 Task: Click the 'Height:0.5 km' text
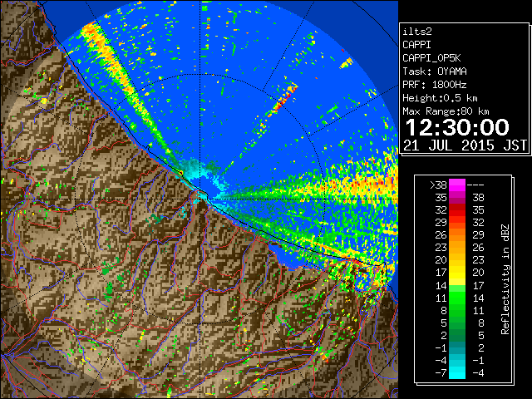coord(440,98)
